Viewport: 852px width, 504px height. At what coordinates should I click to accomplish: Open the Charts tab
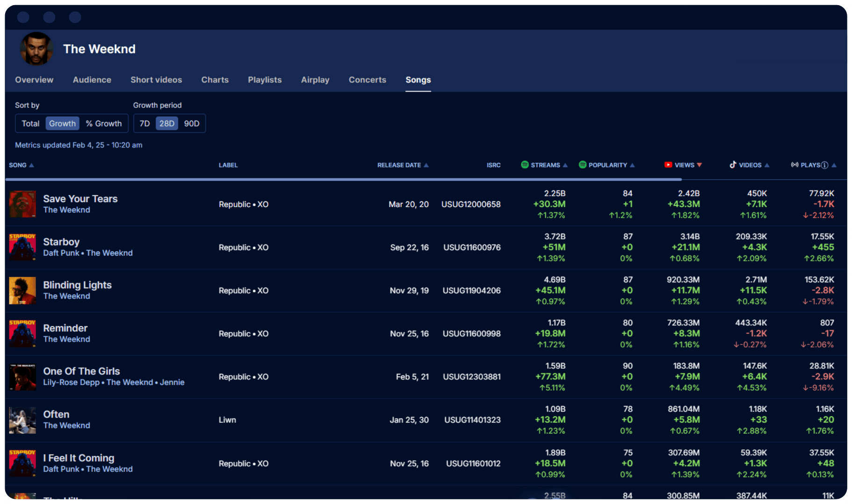point(215,80)
